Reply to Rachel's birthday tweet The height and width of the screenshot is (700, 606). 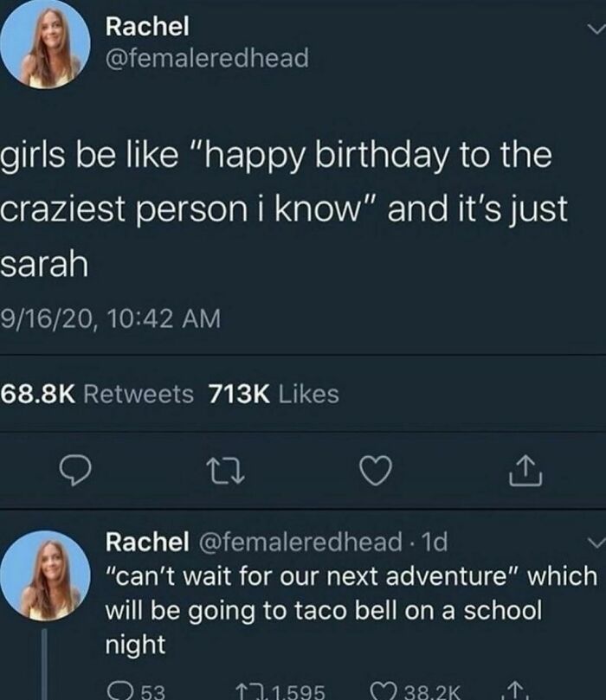pos(76,470)
